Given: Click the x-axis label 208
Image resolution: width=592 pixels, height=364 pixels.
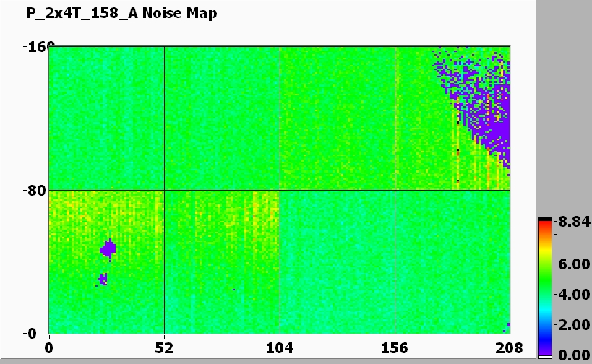Looking at the screenshot, I should pos(510,348).
